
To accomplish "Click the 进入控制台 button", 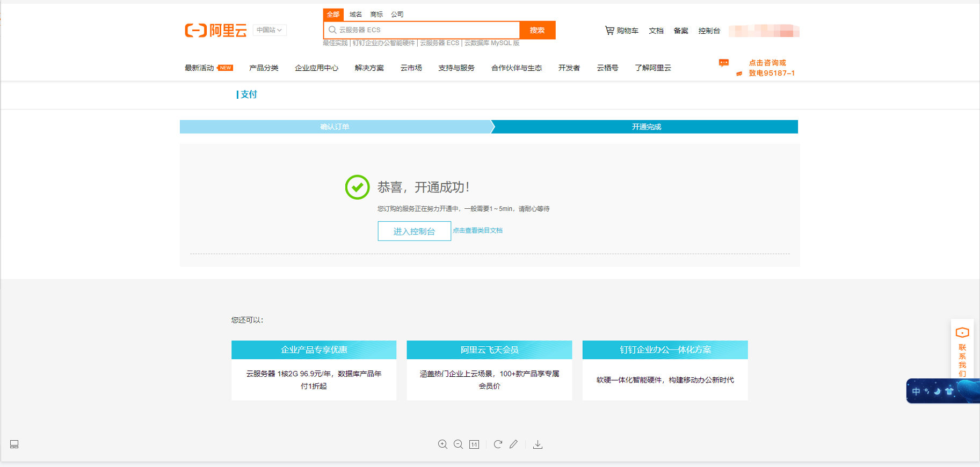I will tap(414, 231).
